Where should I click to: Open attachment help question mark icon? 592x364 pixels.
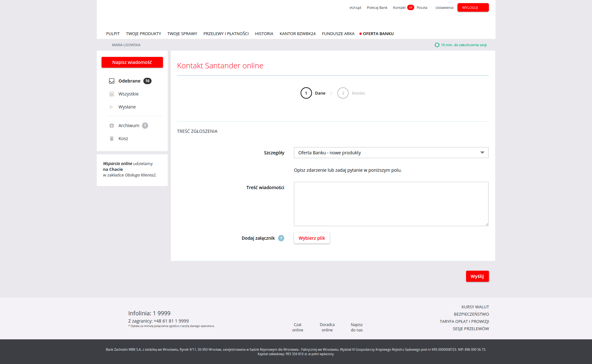point(281,238)
